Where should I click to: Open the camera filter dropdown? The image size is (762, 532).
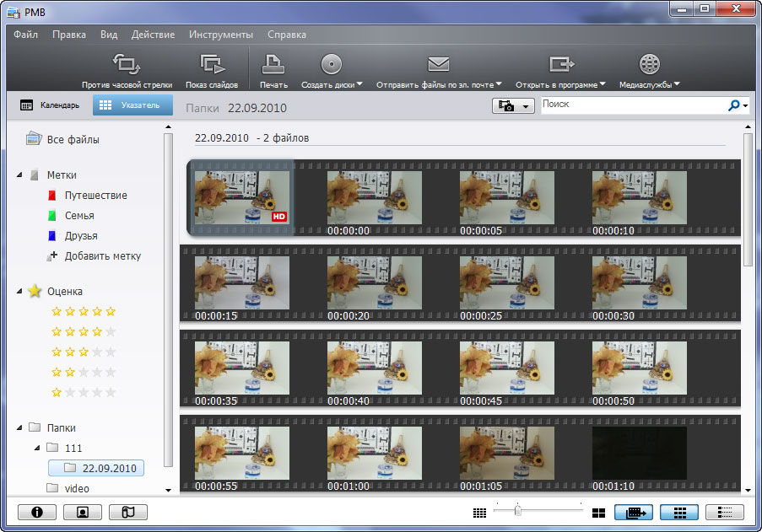point(513,105)
